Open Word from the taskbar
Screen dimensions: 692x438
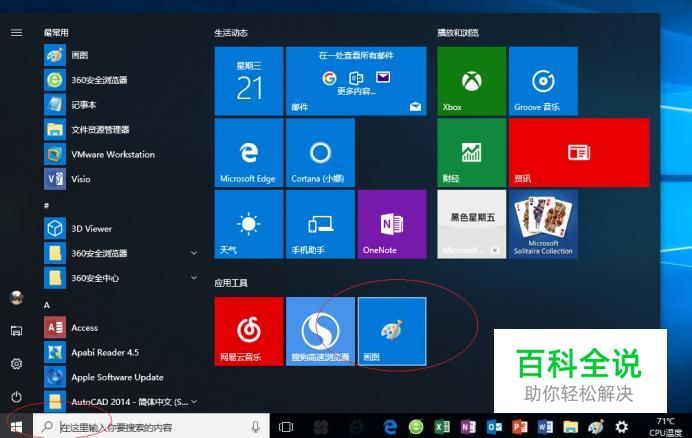coord(545,427)
